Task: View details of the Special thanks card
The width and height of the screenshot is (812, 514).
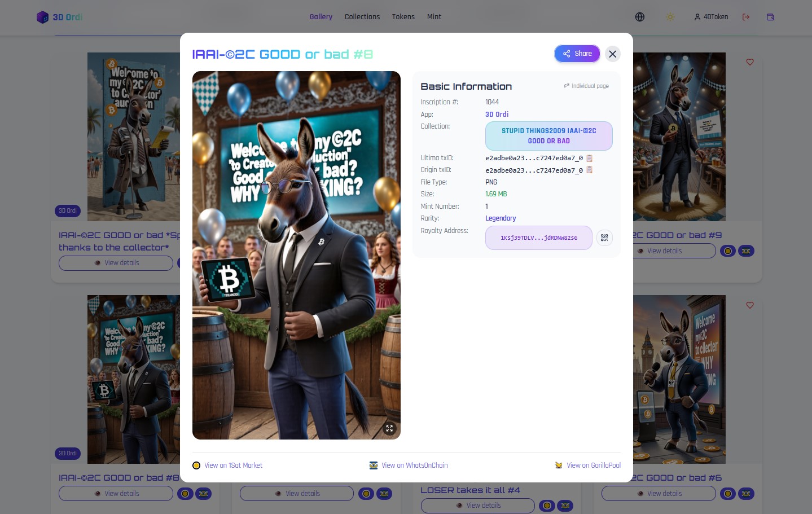Action: tap(116, 263)
